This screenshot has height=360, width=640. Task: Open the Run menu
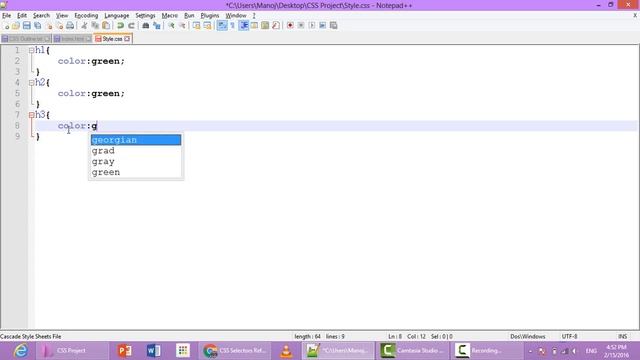tap(189, 16)
